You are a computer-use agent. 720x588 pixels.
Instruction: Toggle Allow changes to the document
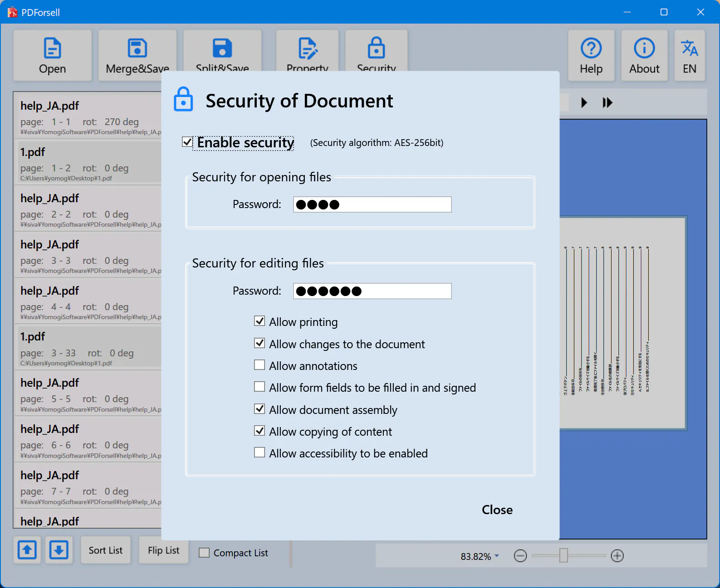tap(260, 343)
